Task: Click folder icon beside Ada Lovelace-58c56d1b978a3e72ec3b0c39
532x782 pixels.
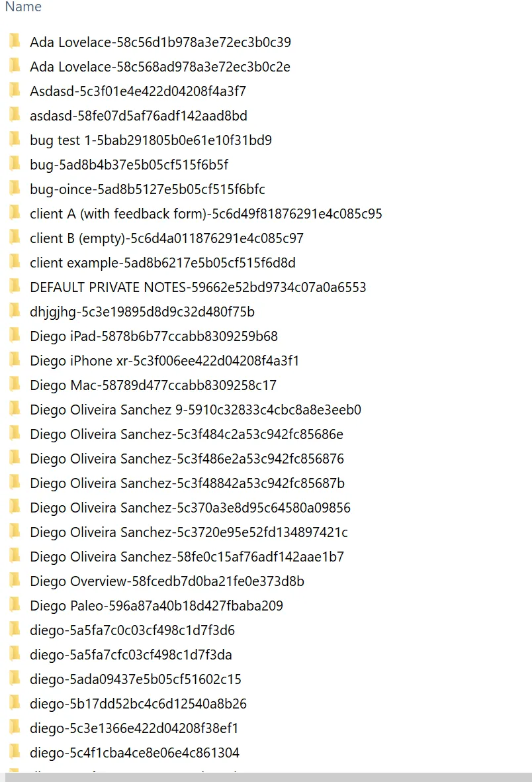Action: click(15, 42)
